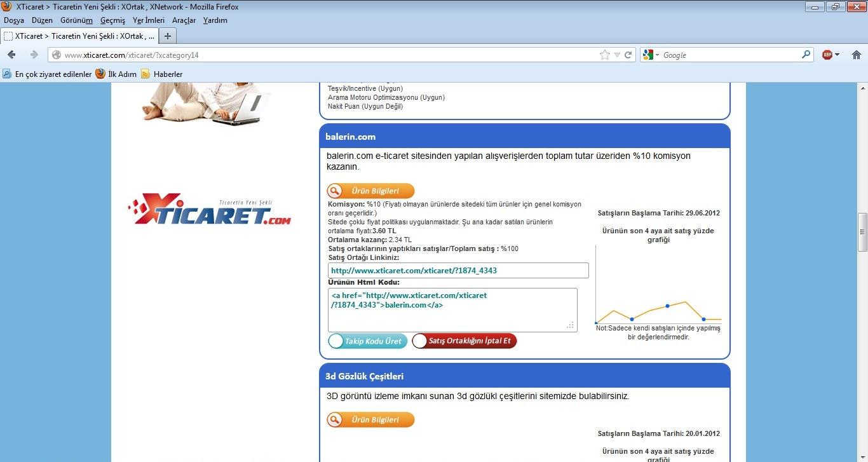868x462 pixels.
Task: Click the textarea resize grip handle
Action: click(x=571, y=325)
